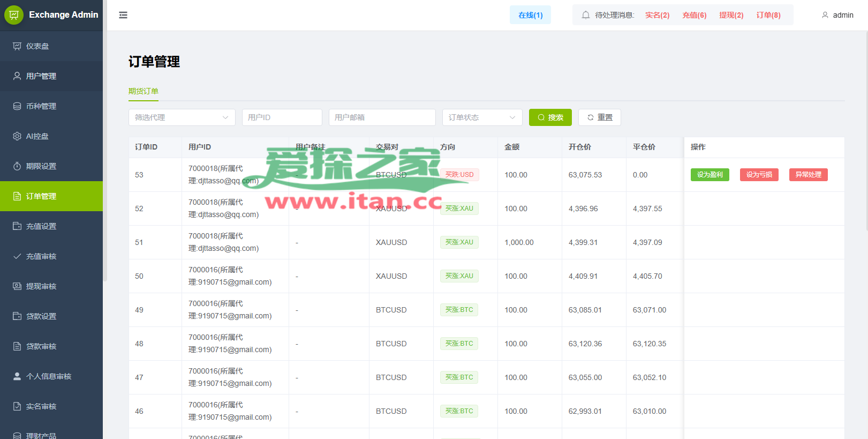Click closing price 4,397.55
This screenshot has height=439, width=868.
(647, 209)
